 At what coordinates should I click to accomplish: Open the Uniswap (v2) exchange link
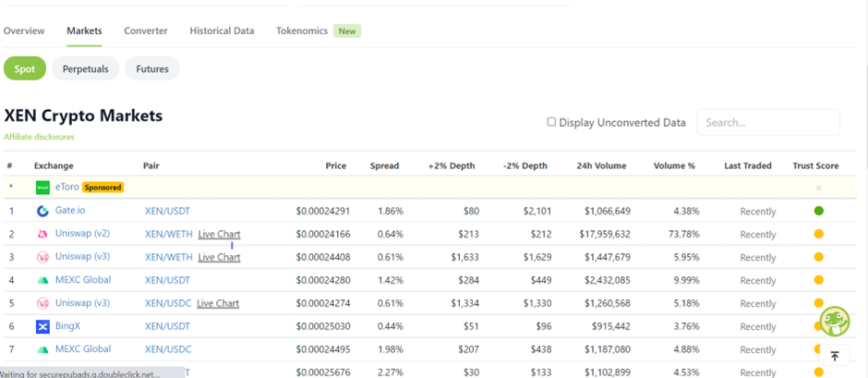point(82,234)
